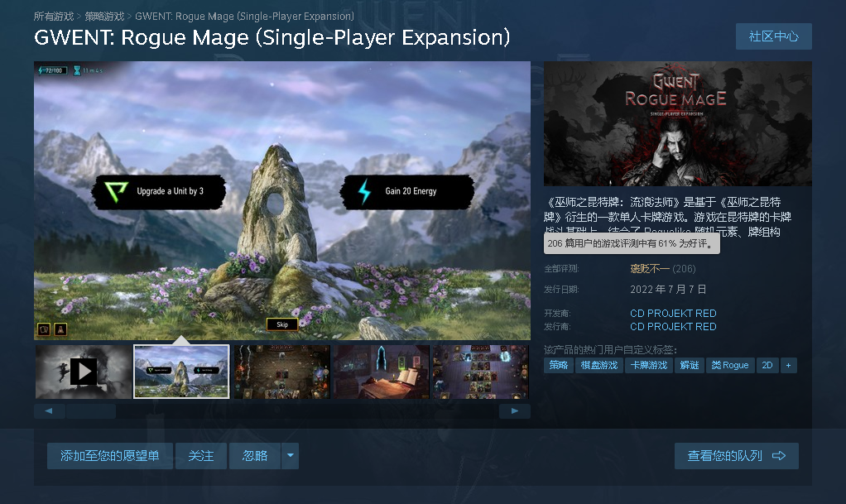
Task: Click the Gwent Rogue Mage header image
Action: [x=678, y=123]
